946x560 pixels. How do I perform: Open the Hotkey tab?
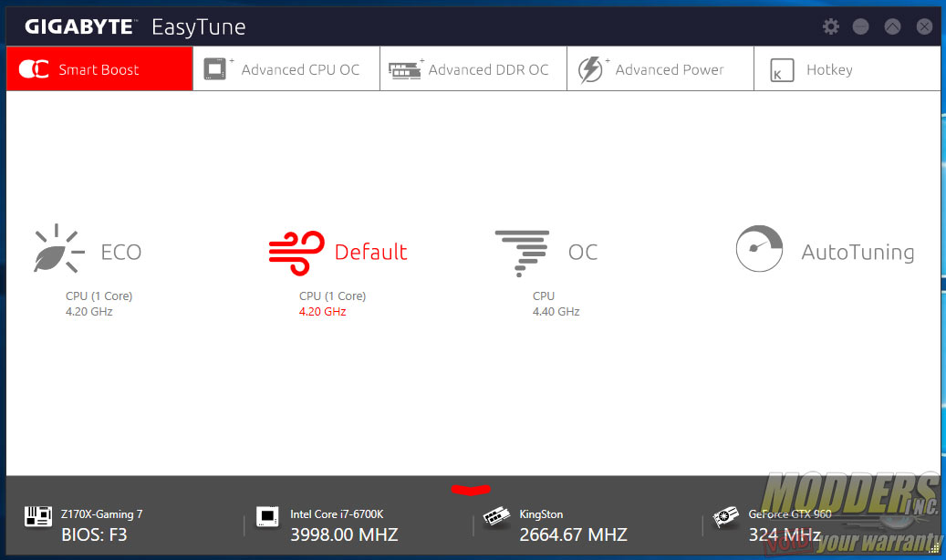847,68
